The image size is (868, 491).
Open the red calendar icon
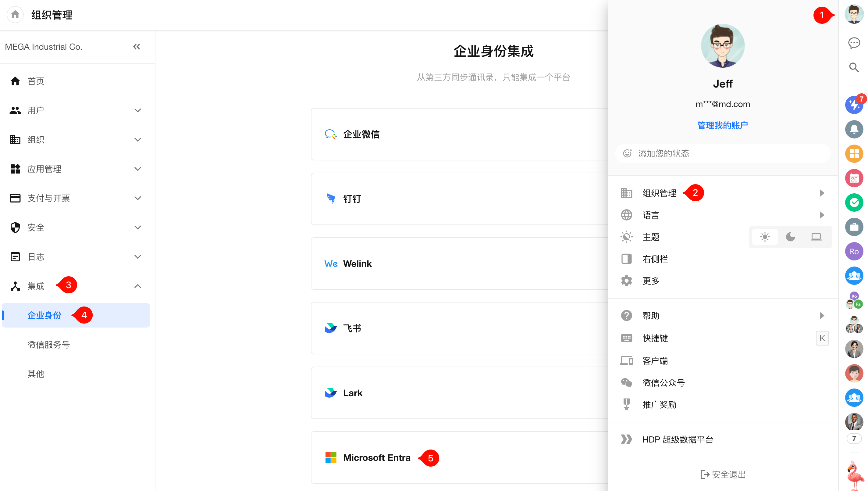point(854,178)
